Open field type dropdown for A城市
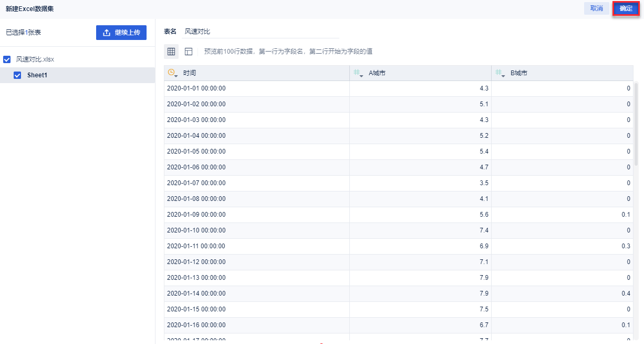The width and height of the screenshot is (644, 344). [362, 76]
